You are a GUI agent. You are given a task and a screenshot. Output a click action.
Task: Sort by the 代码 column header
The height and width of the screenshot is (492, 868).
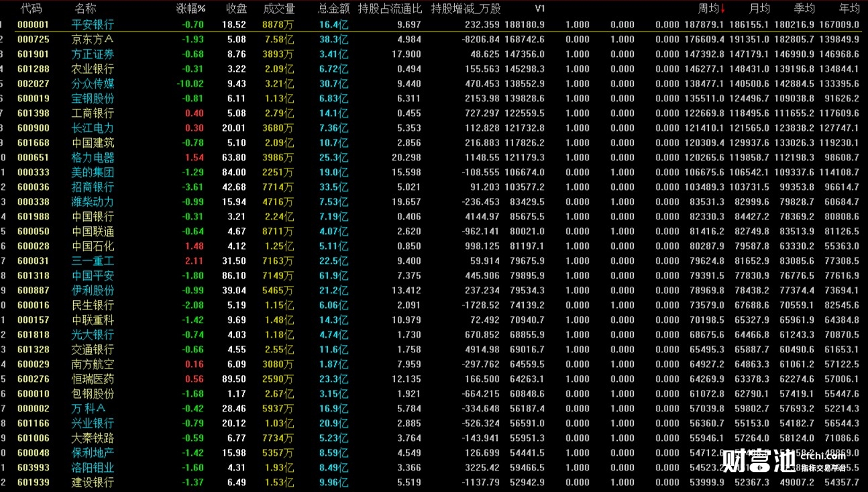pyautogui.click(x=31, y=9)
